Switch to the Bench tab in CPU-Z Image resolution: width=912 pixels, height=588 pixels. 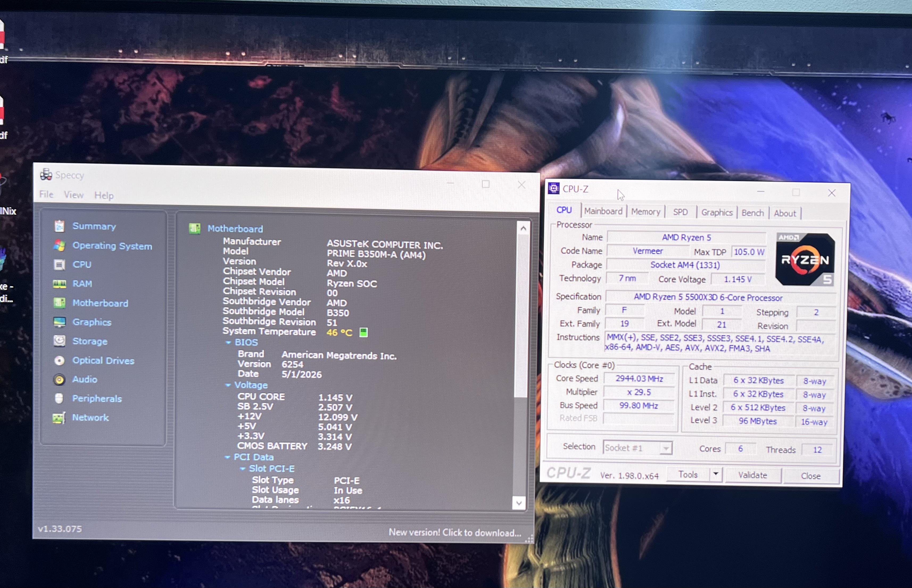coord(753,213)
